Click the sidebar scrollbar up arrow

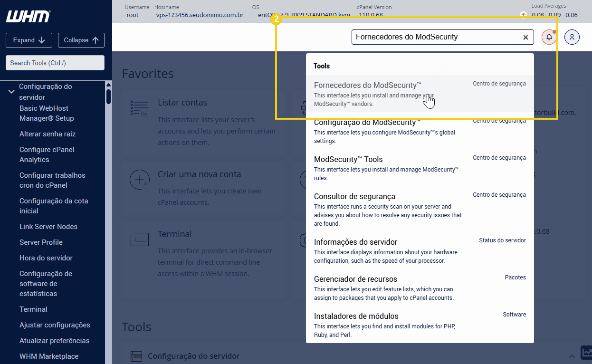click(x=109, y=85)
